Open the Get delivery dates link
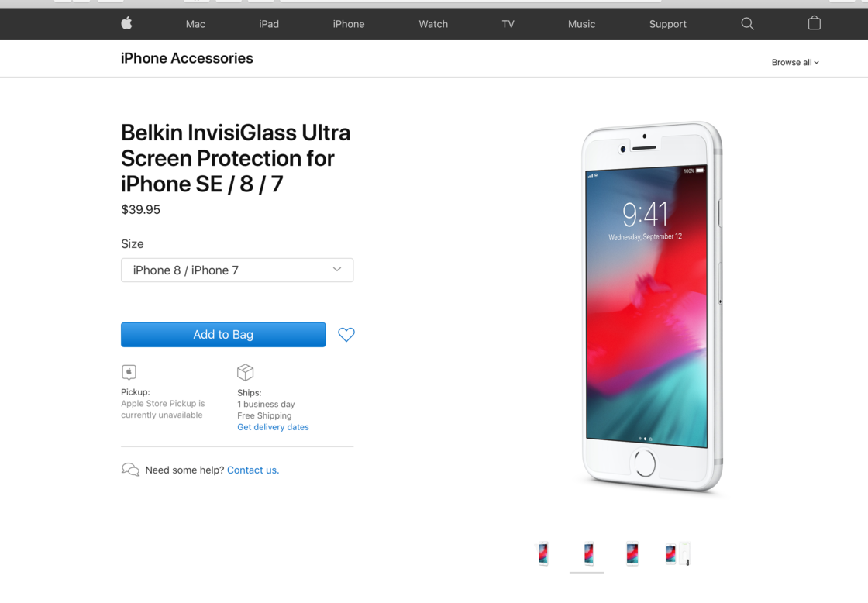The height and width of the screenshot is (603, 868). tap(273, 427)
